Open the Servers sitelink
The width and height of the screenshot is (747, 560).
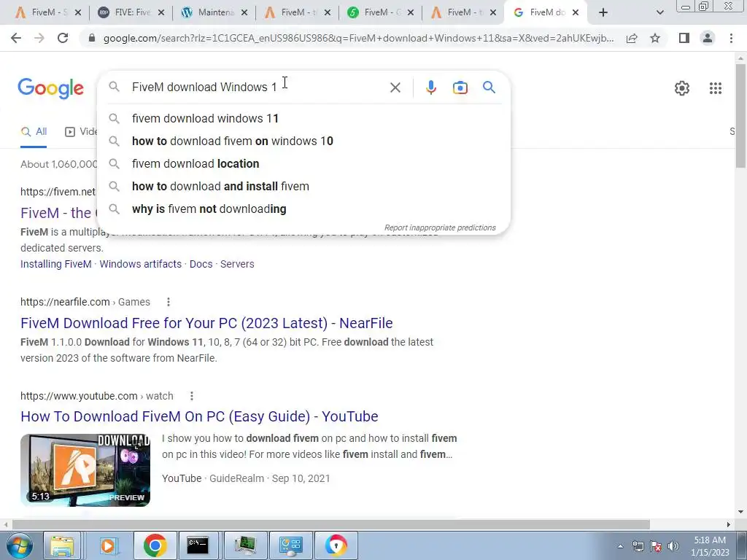237,264
